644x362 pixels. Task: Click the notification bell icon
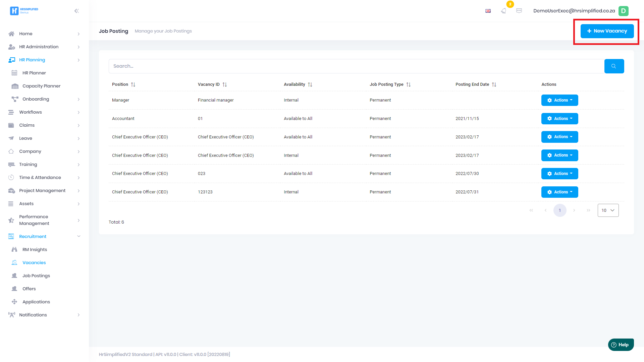click(503, 11)
